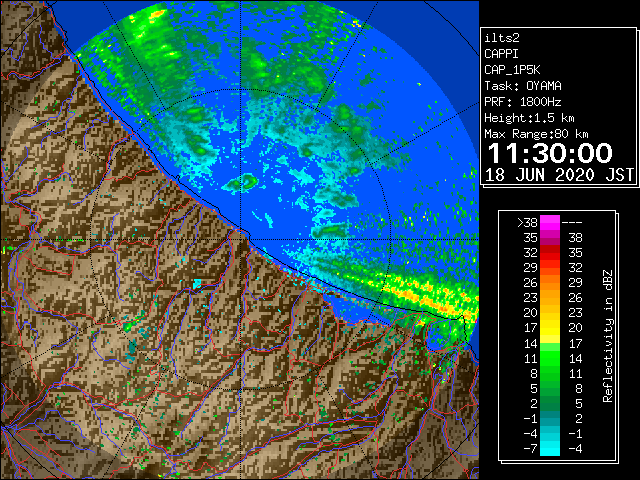Click the Reflectivity in dBZ axis label
Viewport: 640px width, 480px height.
pyautogui.click(x=608, y=336)
